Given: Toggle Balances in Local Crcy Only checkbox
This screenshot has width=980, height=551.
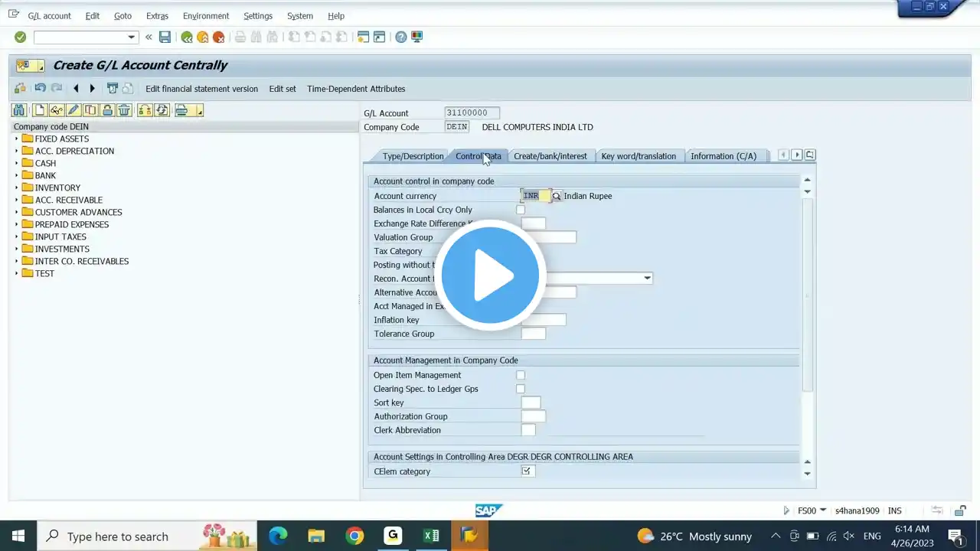Looking at the screenshot, I should pyautogui.click(x=521, y=210).
